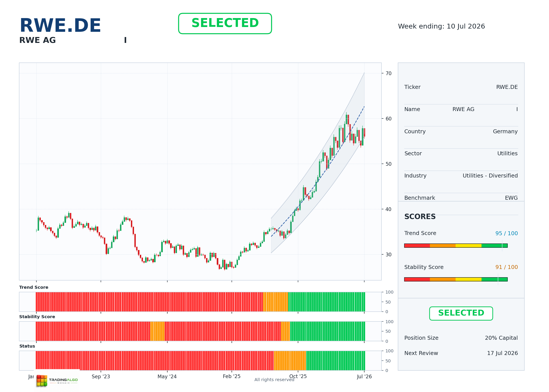
Task: Click the orange segment in Trend Score strip
Action: (x=275, y=302)
